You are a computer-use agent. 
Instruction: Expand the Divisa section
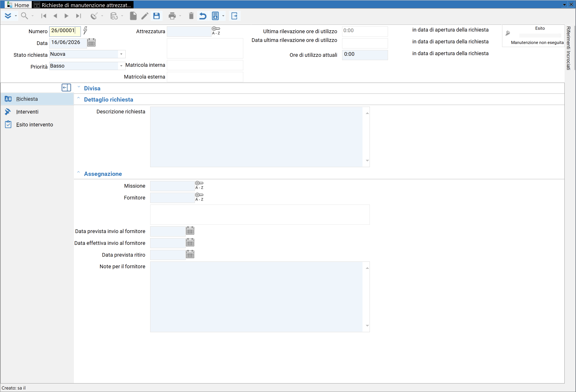(x=79, y=87)
